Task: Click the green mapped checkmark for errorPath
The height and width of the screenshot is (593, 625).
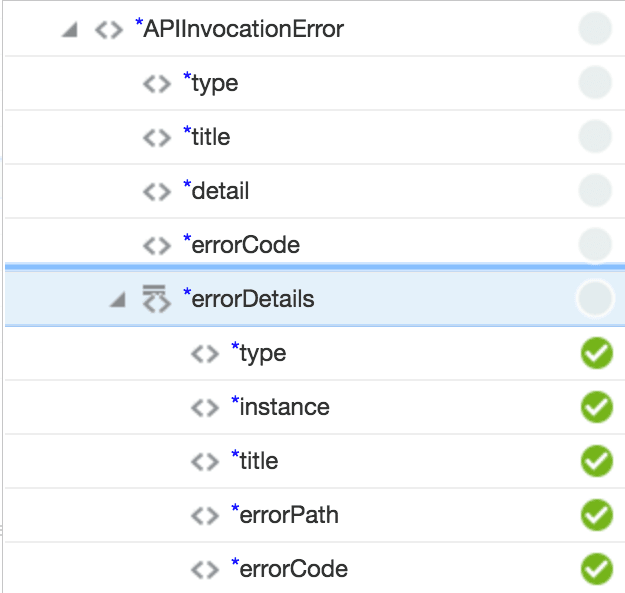Action: (596, 515)
